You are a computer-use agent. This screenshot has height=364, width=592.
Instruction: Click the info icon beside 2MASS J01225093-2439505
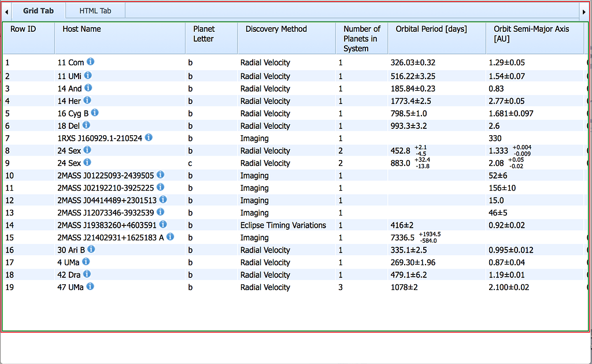pos(161,175)
